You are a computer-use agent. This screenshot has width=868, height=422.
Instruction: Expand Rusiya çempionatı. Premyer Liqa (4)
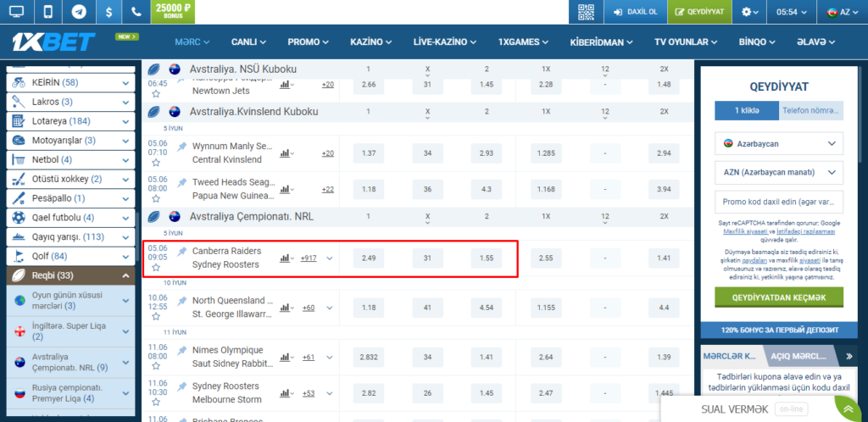(125, 393)
